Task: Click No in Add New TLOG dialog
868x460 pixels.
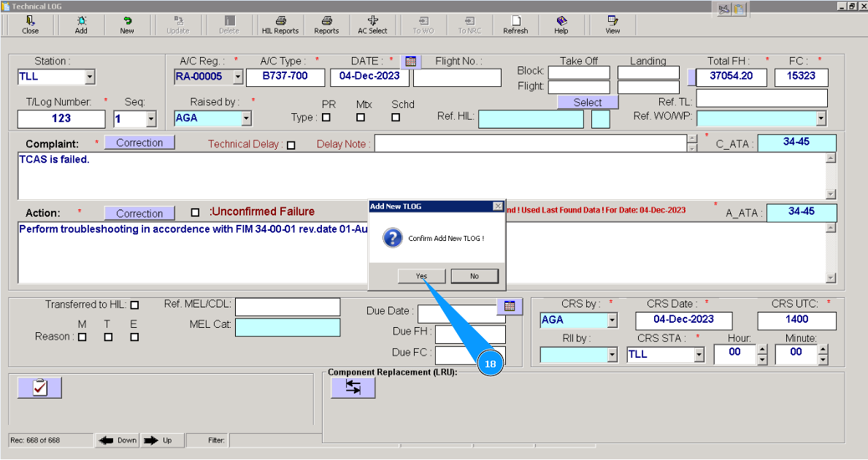Action: (x=475, y=276)
